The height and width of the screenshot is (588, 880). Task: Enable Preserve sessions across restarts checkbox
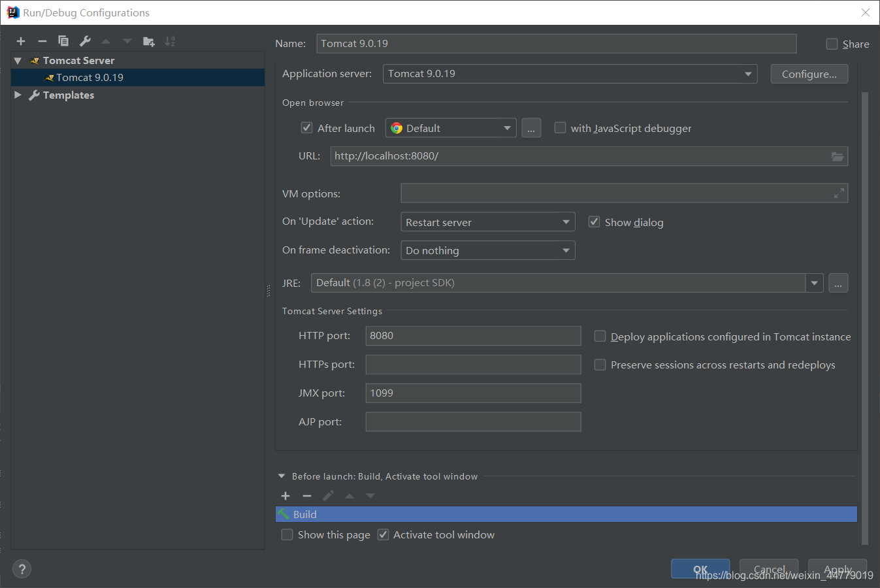click(x=600, y=365)
